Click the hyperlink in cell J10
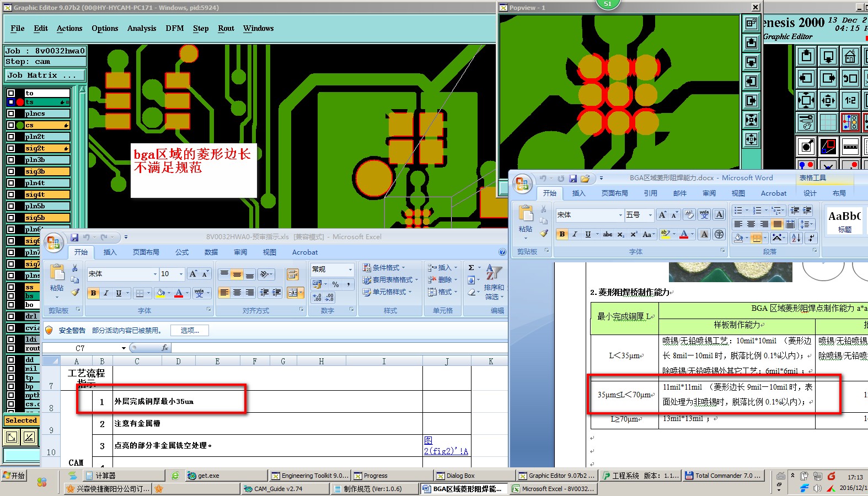Viewport: 868px width, 496px height. pos(446,445)
